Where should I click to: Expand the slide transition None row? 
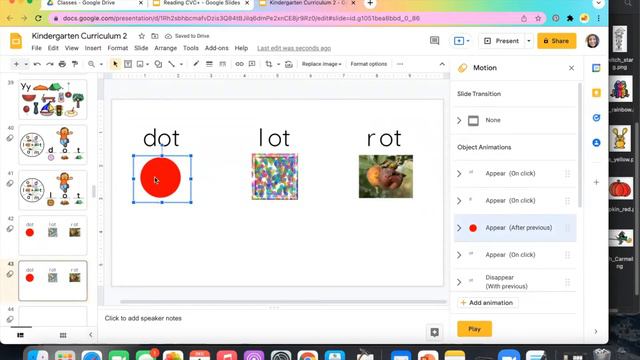tap(459, 120)
